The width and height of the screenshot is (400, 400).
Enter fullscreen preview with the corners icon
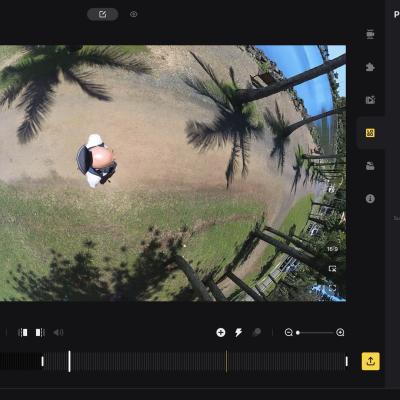(x=332, y=287)
